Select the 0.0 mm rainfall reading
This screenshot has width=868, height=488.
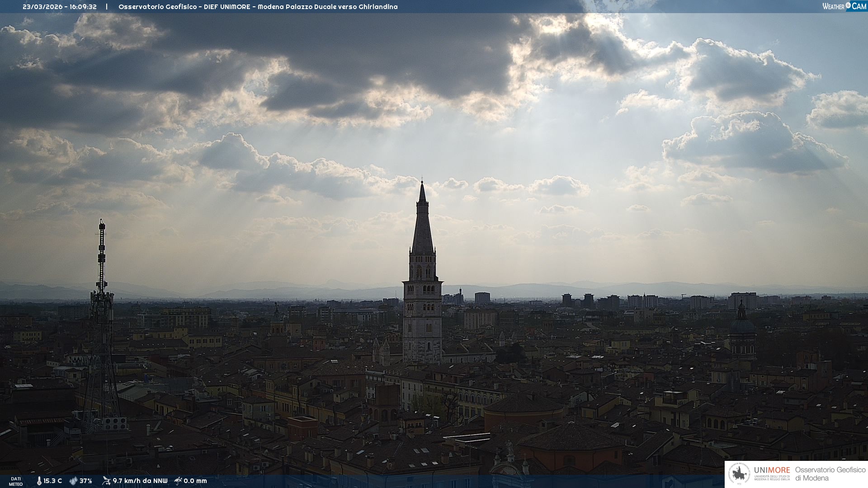click(195, 481)
